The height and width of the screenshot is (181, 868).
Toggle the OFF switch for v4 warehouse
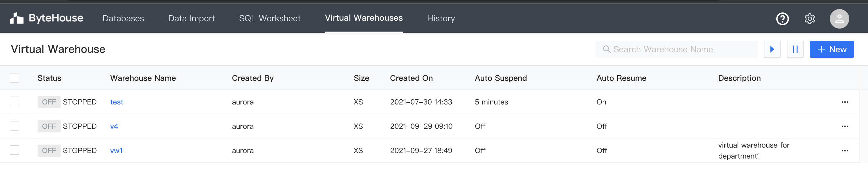[x=49, y=126]
